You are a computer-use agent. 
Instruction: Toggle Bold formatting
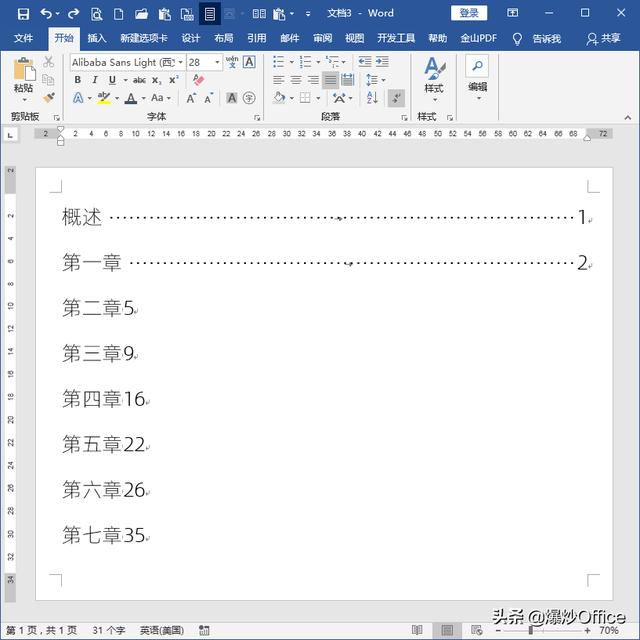[x=78, y=80]
